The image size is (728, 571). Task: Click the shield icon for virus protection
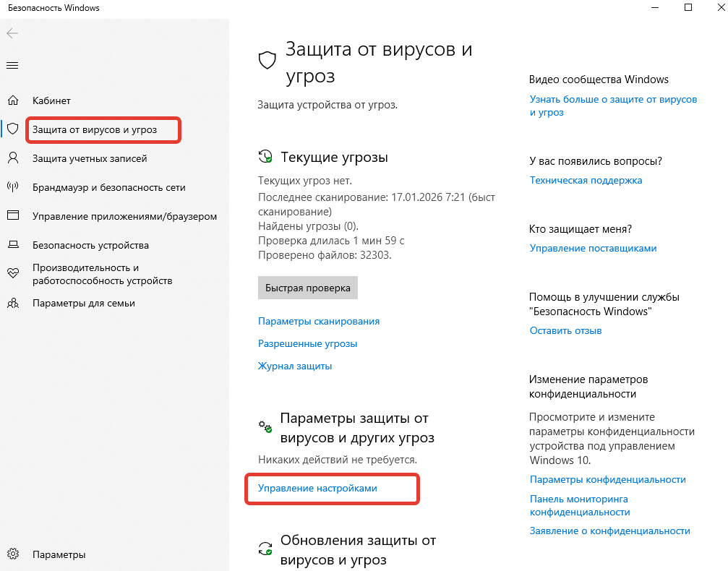coord(12,129)
